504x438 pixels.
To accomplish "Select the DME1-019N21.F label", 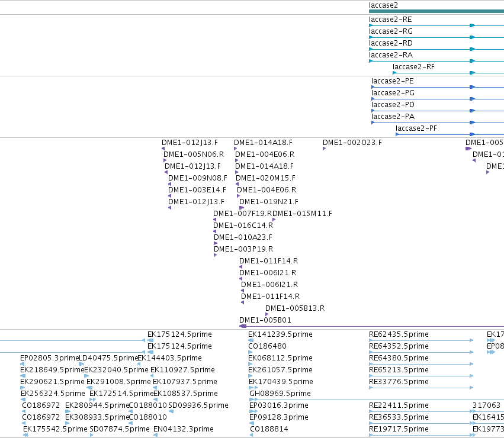I will [x=269, y=202].
